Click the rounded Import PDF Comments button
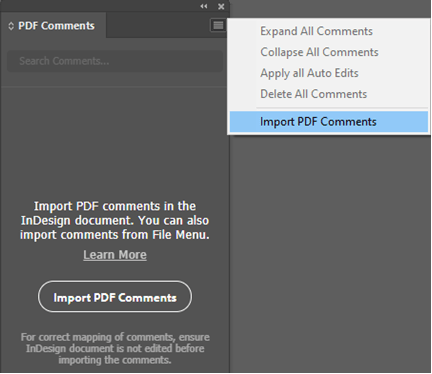This screenshot has height=374, width=432. (115, 297)
